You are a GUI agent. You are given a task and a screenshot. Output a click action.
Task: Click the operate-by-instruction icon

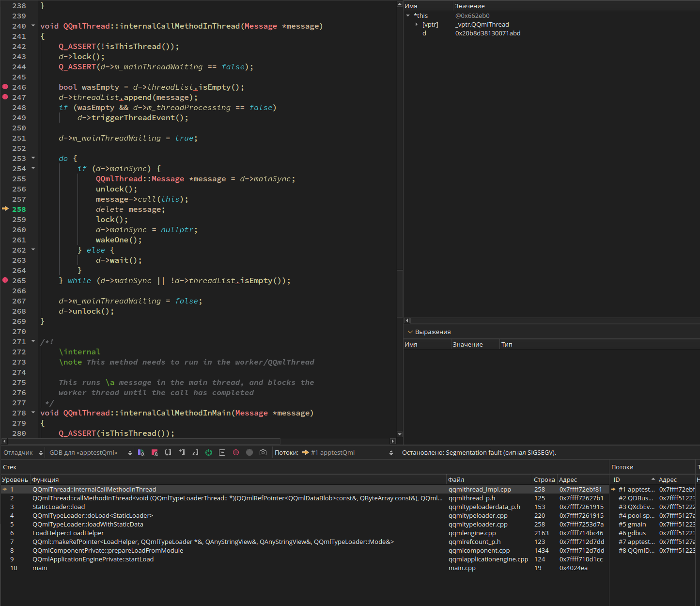click(222, 452)
